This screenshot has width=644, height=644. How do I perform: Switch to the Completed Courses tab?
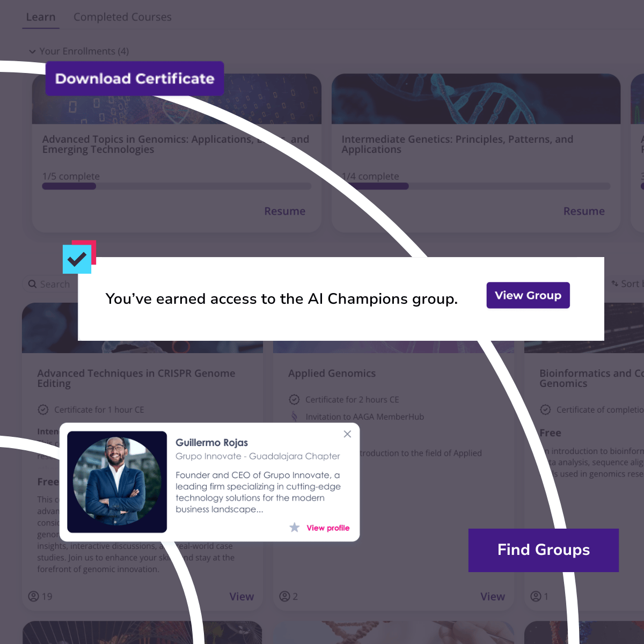pos(122,17)
